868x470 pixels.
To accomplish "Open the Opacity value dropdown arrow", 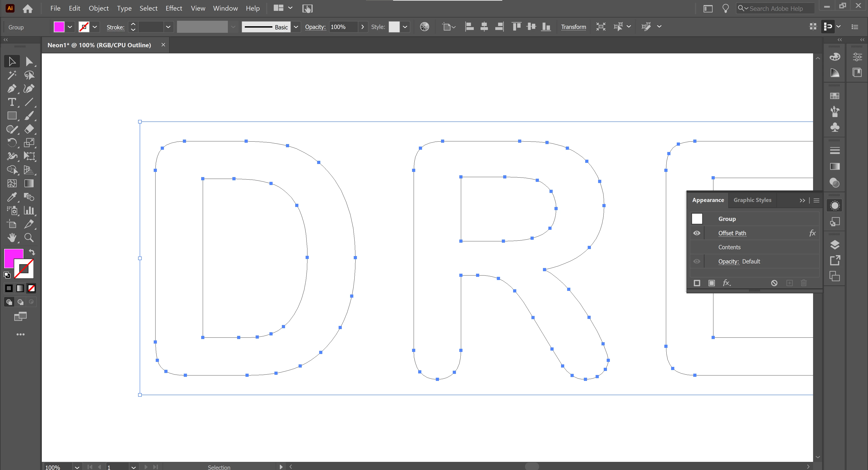I will [x=363, y=27].
